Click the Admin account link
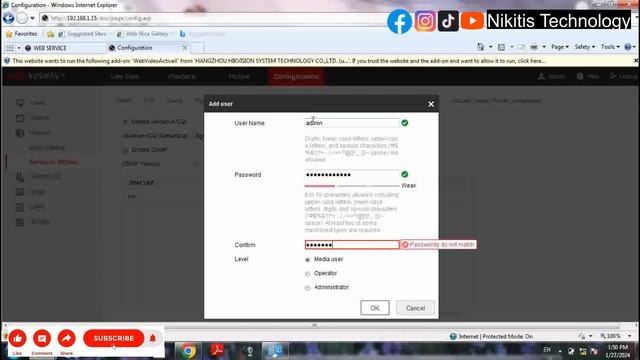This screenshot has width=640, height=360. tap(551, 76)
